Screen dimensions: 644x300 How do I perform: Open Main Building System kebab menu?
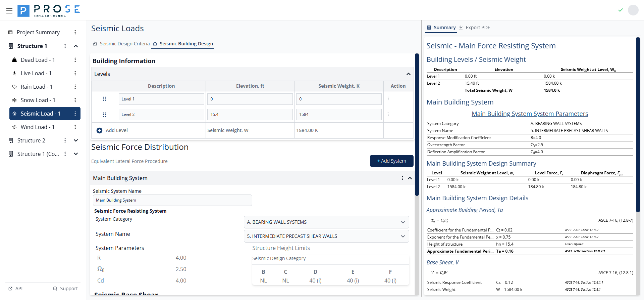[x=402, y=178]
